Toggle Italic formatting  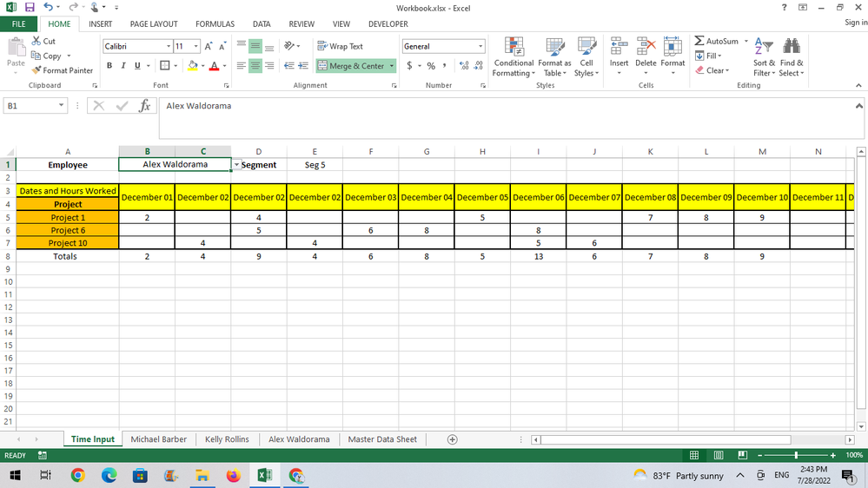click(x=123, y=65)
